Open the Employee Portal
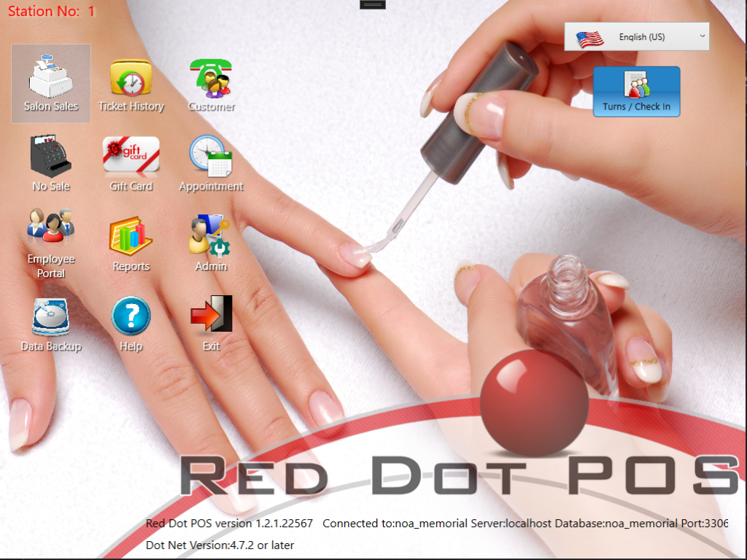The image size is (747, 560). [51, 244]
